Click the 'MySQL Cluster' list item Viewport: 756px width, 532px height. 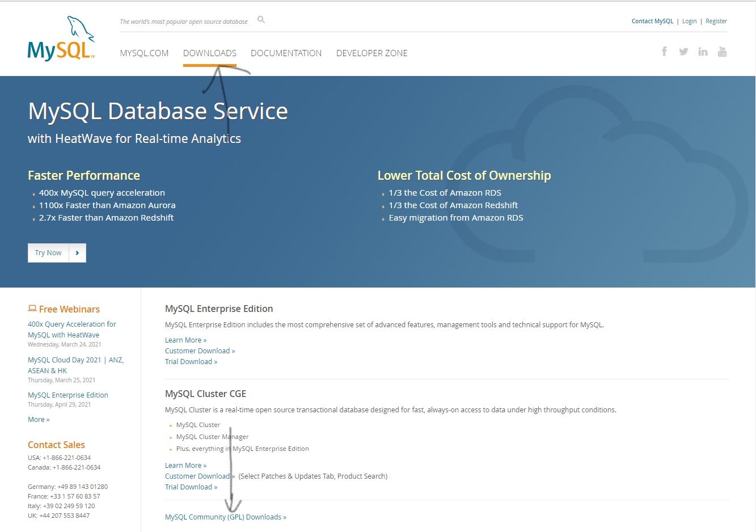pyautogui.click(x=198, y=425)
